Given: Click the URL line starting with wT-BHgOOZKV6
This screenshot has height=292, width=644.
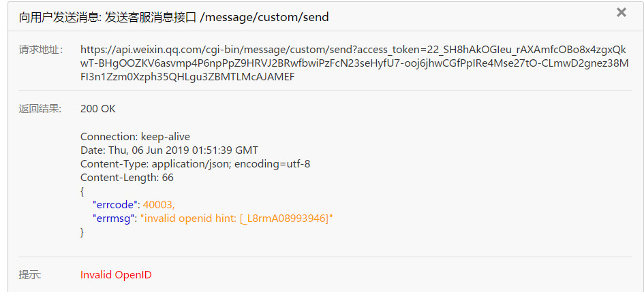Looking at the screenshot, I should [x=354, y=63].
